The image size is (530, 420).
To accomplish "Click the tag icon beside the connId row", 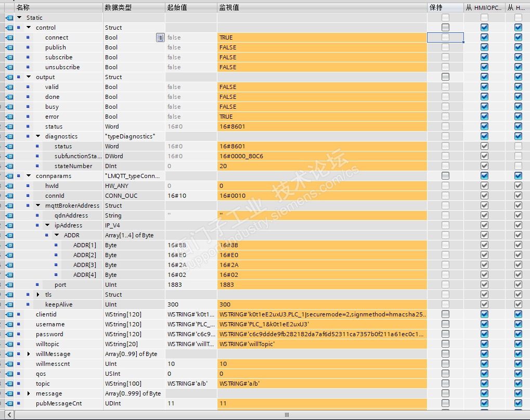I will (9, 196).
